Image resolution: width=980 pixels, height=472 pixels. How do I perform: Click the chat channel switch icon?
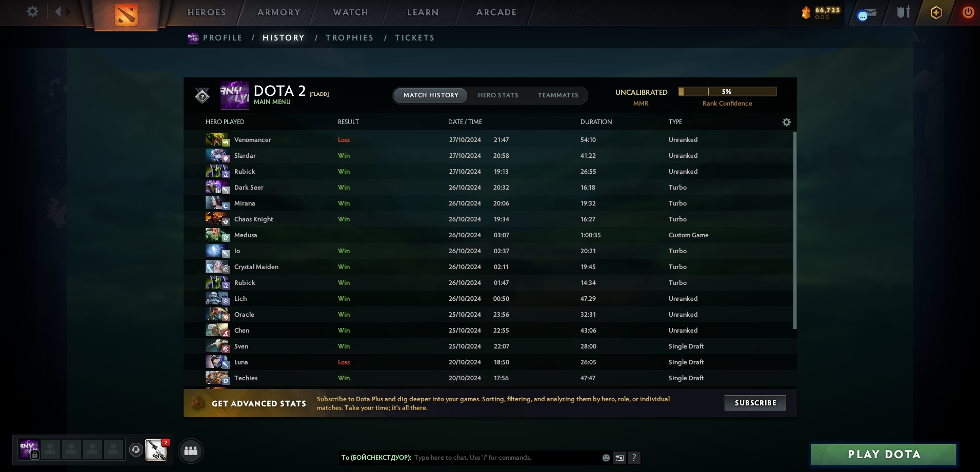(x=619, y=458)
